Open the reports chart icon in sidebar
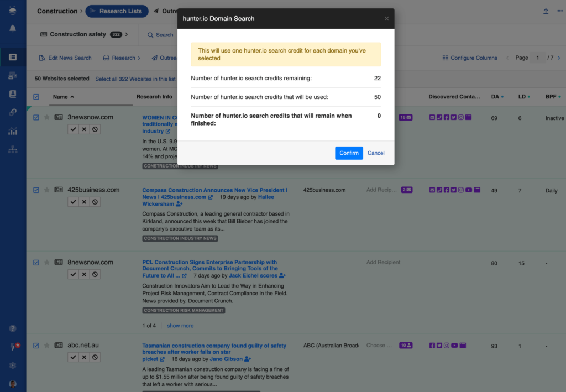566x392 pixels. coord(13,131)
